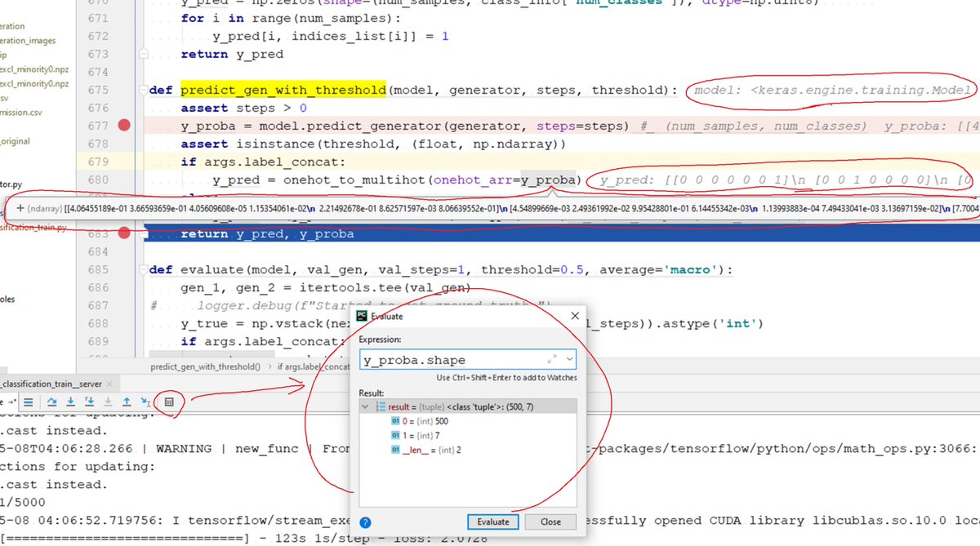Click the Step Over debugger icon
Viewport: 980px width, 546px height.
pyautogui.click(x=52, y=403)
